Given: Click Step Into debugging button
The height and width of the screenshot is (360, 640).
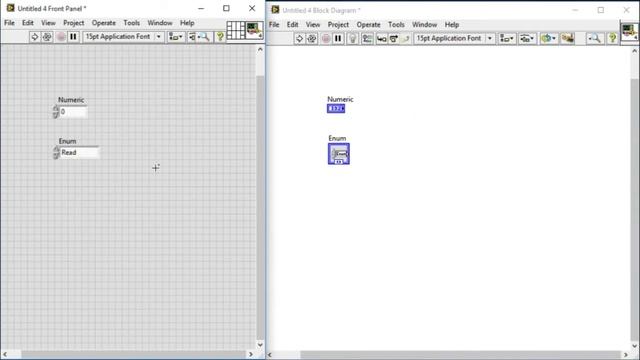Looking at the screenshot, I should 382,39.
